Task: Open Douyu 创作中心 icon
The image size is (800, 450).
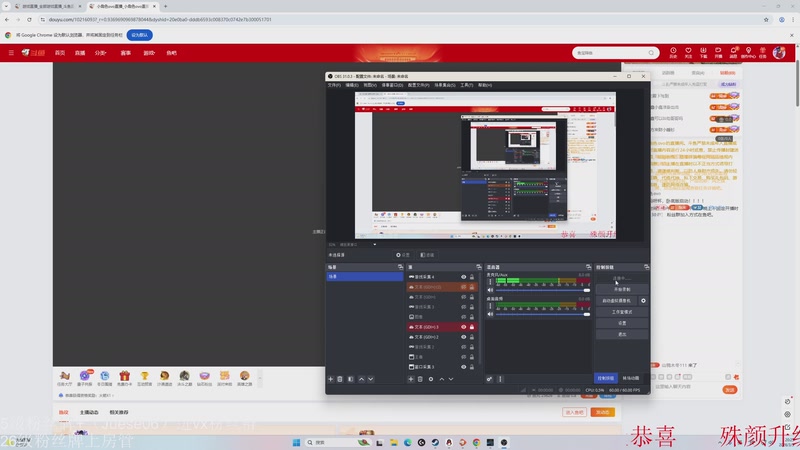Action: coord(748,52)
